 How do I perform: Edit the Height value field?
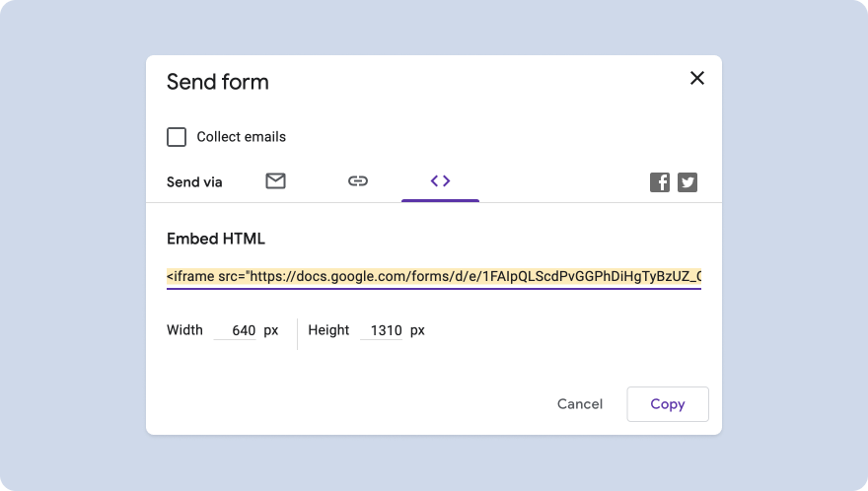(382, 330)
